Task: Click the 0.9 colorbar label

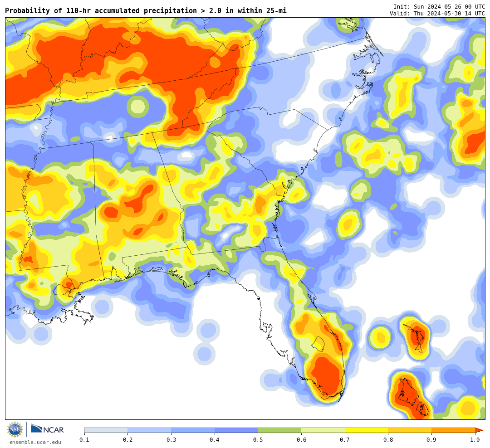Action: coord(432,440)
